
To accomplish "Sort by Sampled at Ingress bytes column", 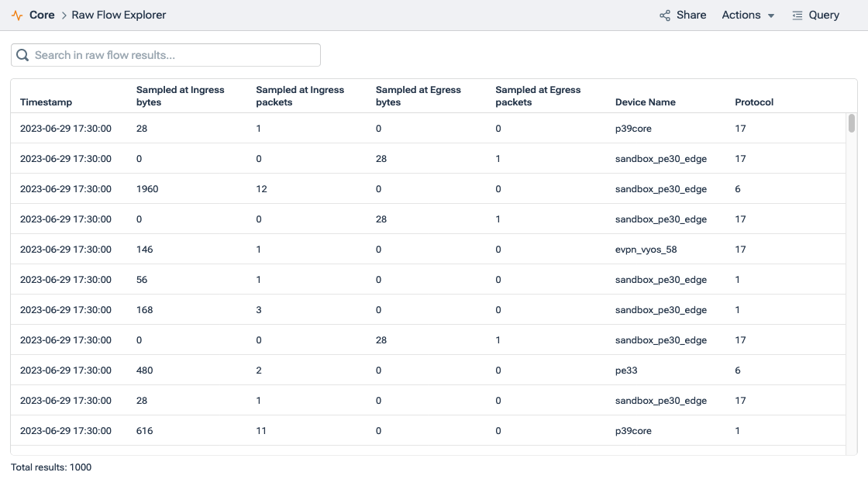I will click(x=180, y=95).
